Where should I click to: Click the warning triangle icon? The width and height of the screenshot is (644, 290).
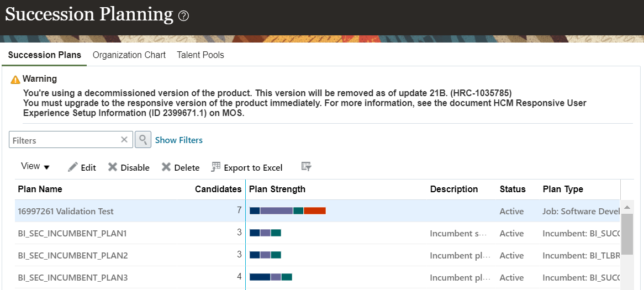click(15, 80)
